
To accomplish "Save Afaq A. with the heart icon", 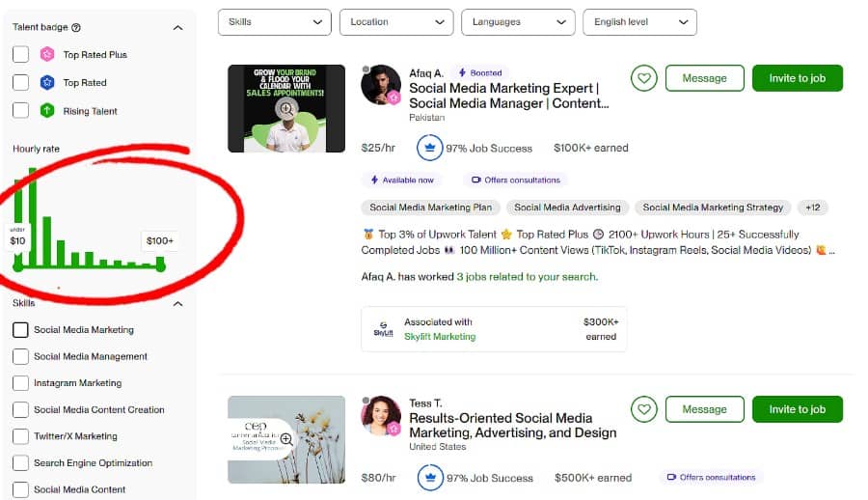I will (644, 78).
